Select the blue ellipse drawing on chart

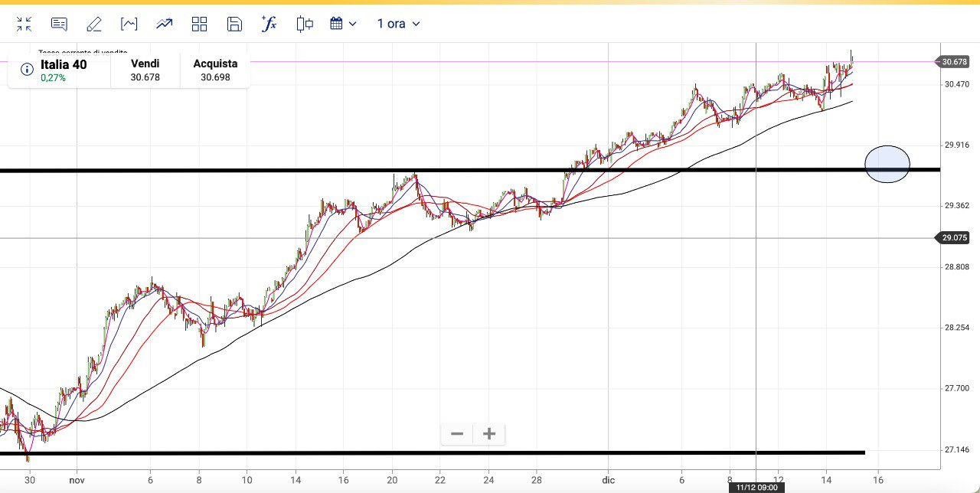tap(887, 164)
